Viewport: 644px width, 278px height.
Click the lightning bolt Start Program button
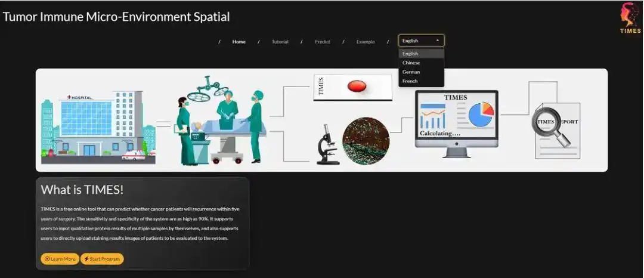click(102, 259)
